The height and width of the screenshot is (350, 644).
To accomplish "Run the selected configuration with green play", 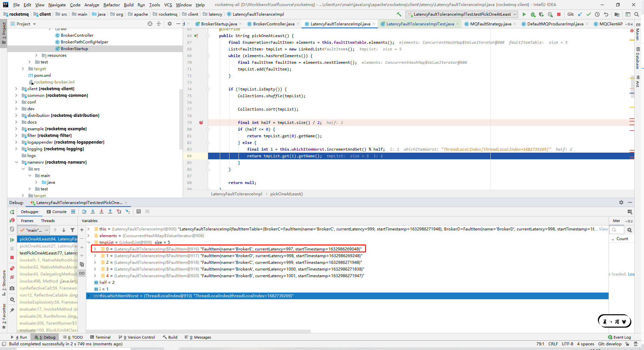I will [x=524, y=14].
